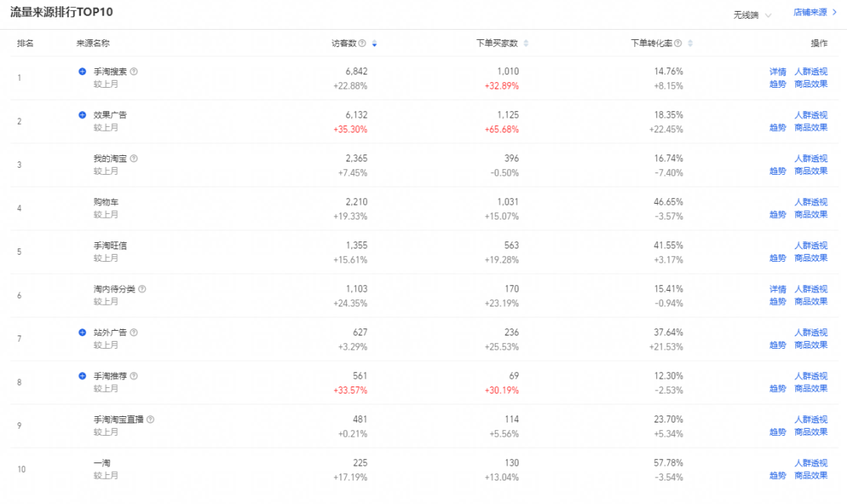Expand the 手淘推荐 source row
This screenshot has width=847, height=504.
pos(82,376)
